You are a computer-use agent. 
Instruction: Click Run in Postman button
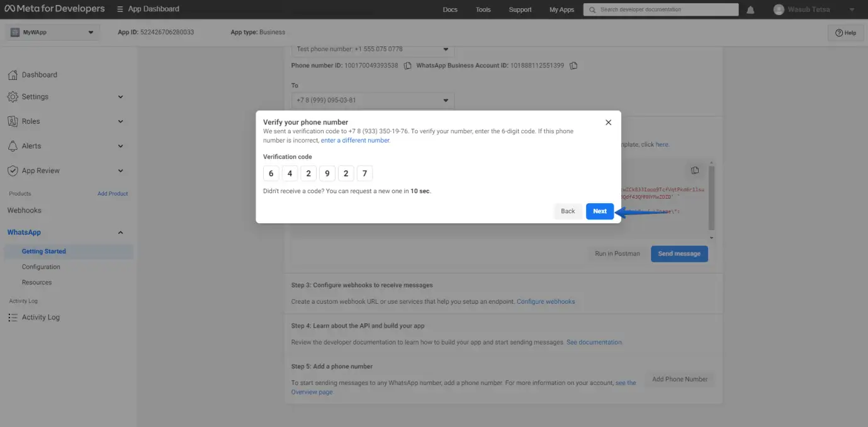(x=617, y=254)
